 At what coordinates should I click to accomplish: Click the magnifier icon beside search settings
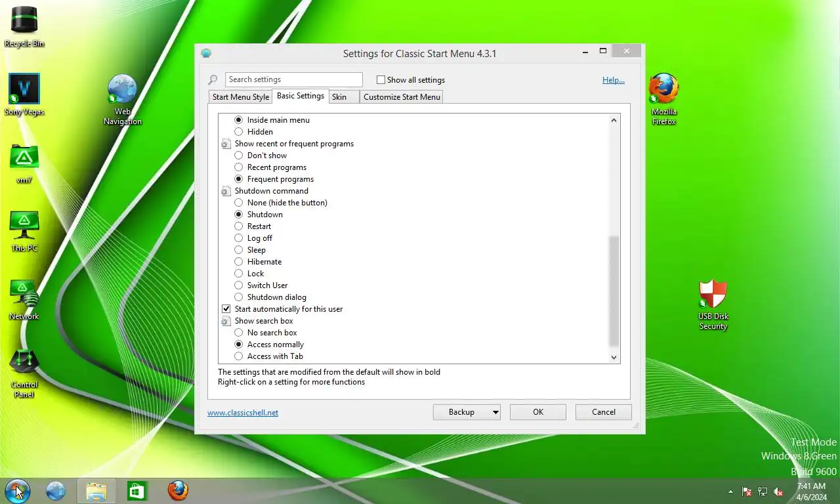[213, 80]
